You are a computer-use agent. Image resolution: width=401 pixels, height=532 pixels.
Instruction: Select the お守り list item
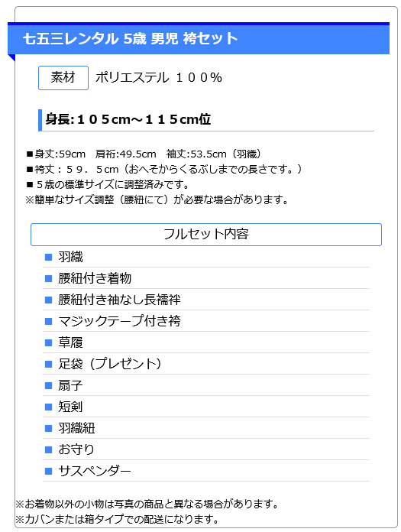pos(206,449)
